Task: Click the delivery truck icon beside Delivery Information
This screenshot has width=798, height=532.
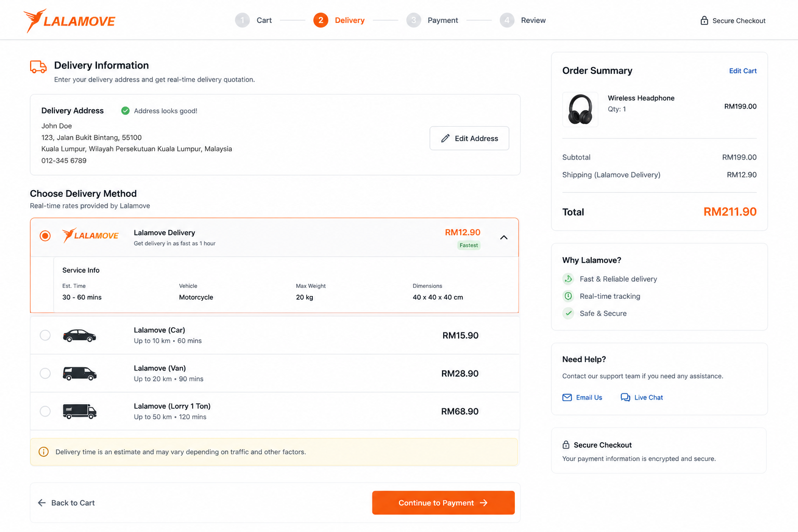Action: [x=38, y=67]
